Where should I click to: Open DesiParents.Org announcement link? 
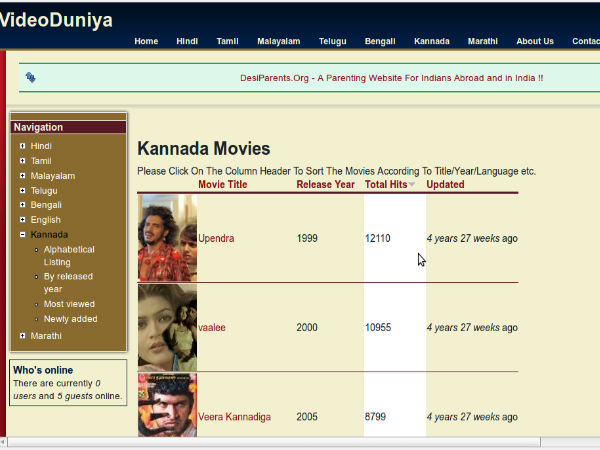pyautogui.click(x=391, y=78)
